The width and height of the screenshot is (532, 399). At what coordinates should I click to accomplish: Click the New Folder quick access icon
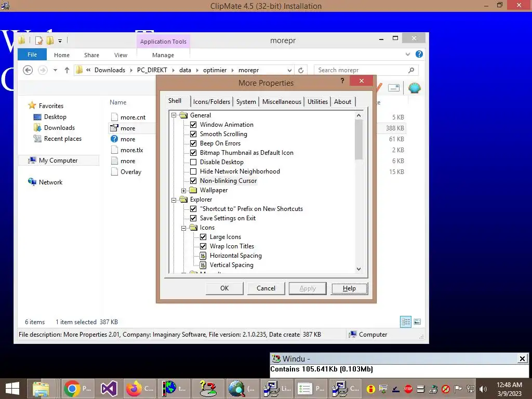50,41
